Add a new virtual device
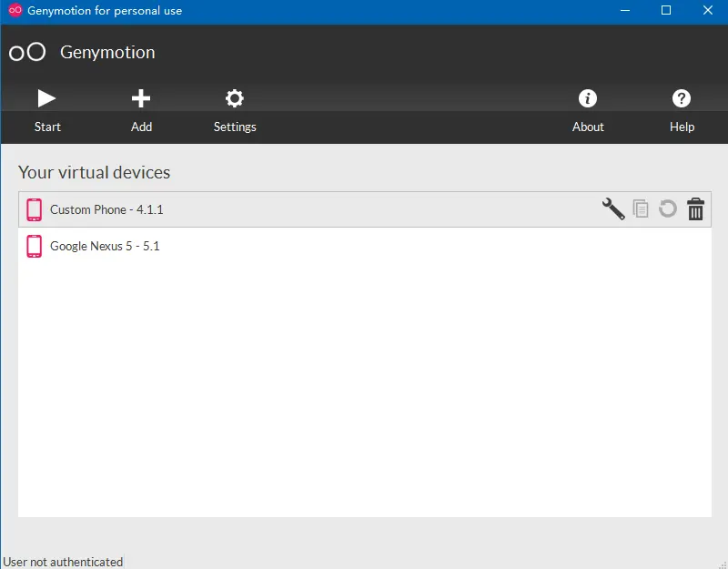Screen dimensions: 728x569 pos(141,110)
